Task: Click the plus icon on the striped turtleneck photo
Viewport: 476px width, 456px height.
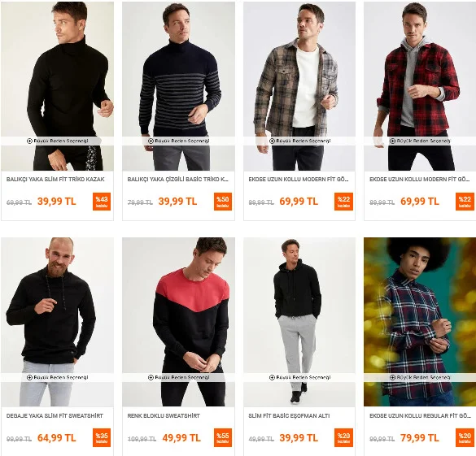Action: pyautogui.click(x=151, y=141)
